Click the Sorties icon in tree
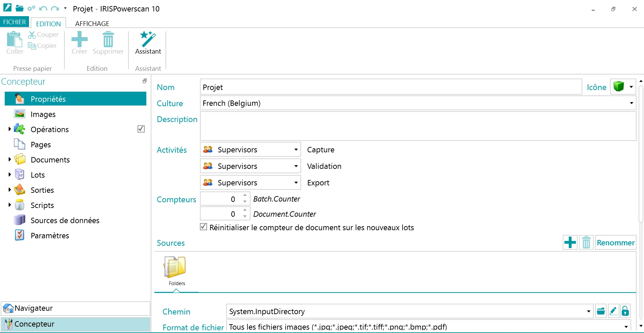This screenshot has height=333, width=644. 20,190
